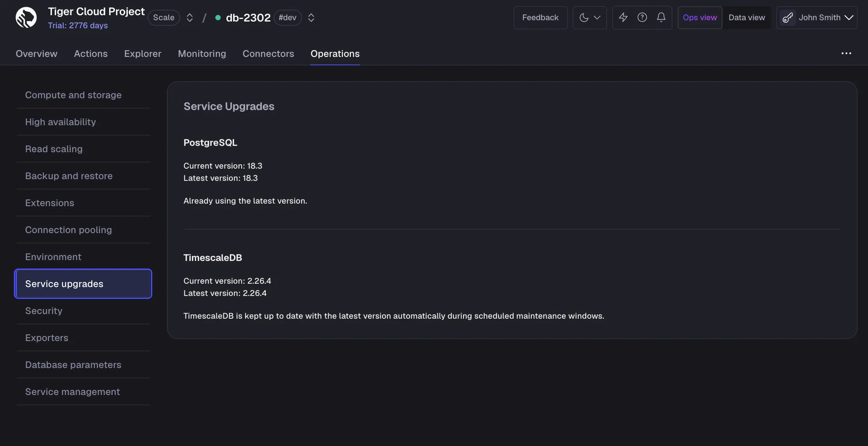Click PostgreSQL Latest version: 18.3 text
Viewport: 868px width, 446px height.
click(221, 178)
